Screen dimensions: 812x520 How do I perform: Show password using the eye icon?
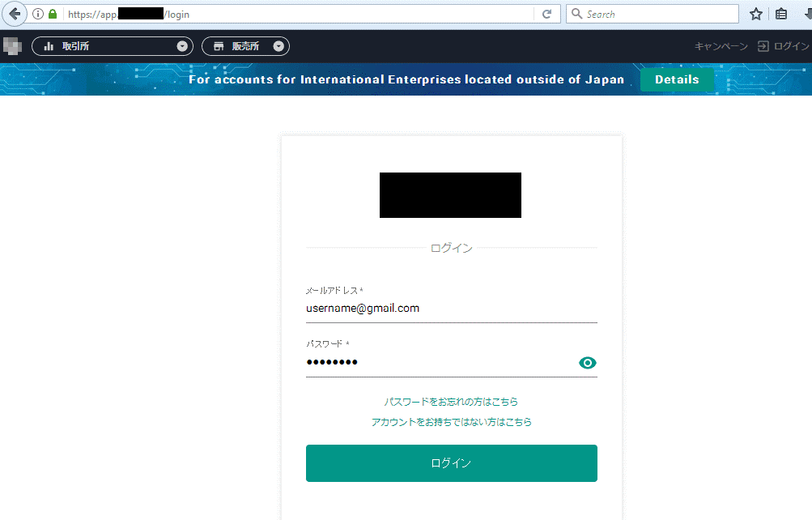tap(587, 363)
